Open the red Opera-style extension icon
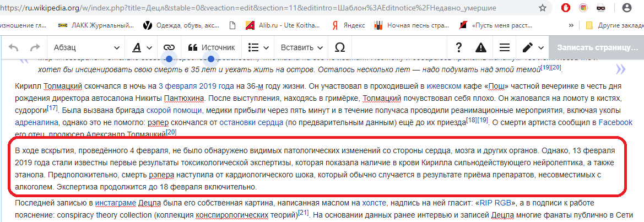Viewport: 644px width, 222px height. [566, 7]
